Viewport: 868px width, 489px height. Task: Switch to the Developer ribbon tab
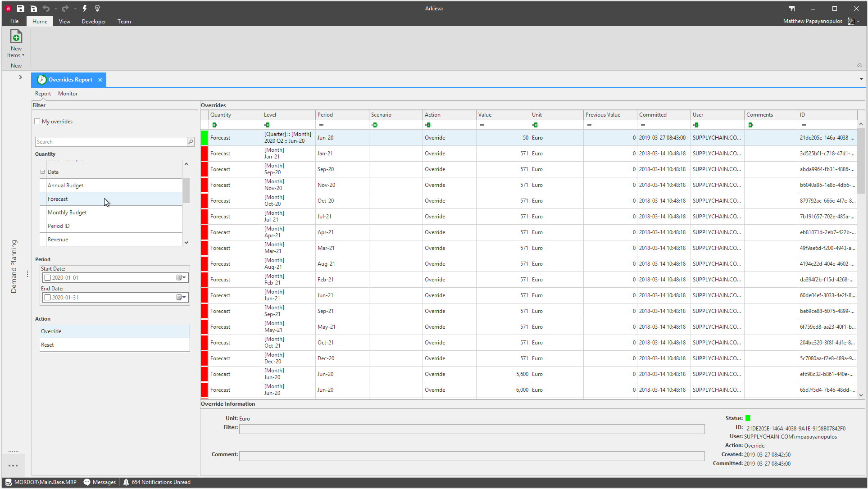94,21
